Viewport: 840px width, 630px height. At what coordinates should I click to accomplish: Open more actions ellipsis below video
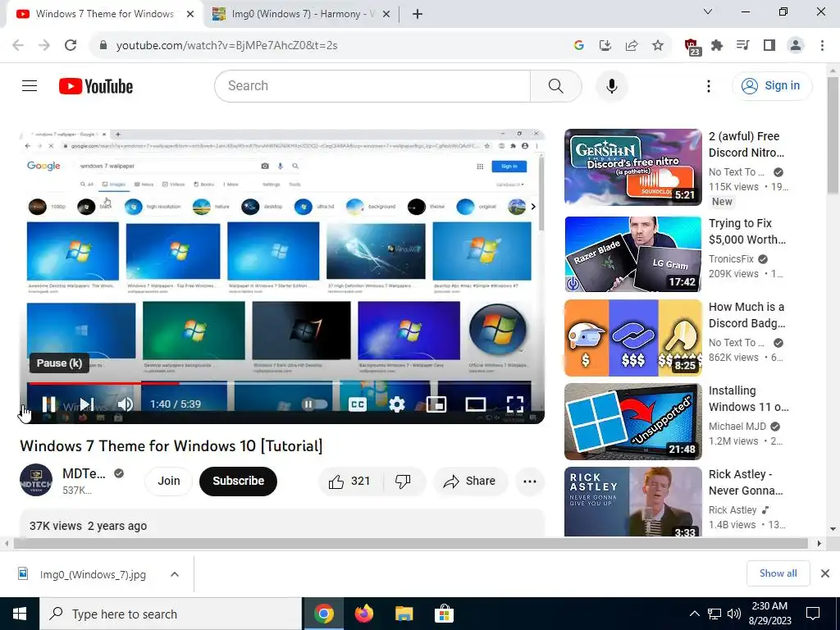click(530, 481)
